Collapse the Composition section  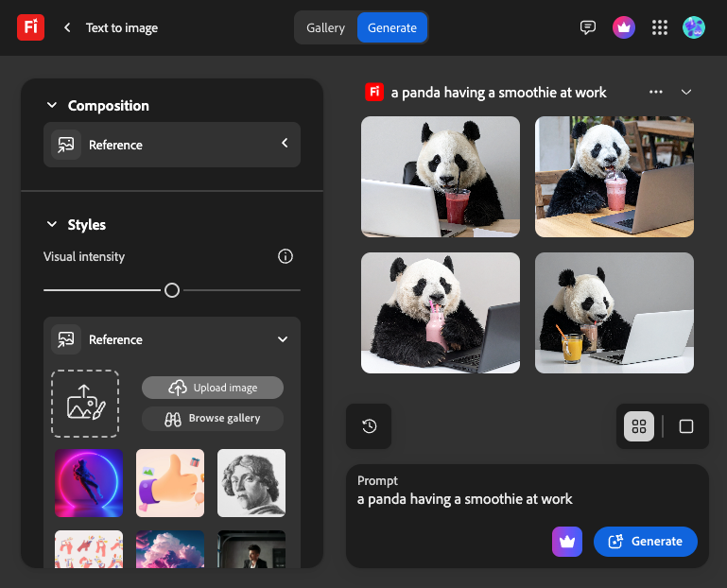pos(51,106)
